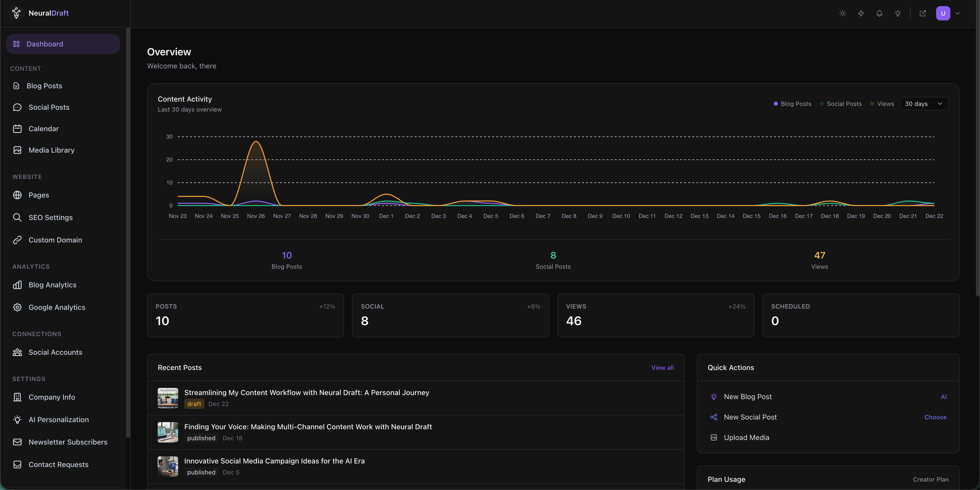Image resolution: width=980 pixels, height=490 pixels.
Task: Click Upload Media quick action
Action: pyautogui.click(x=828, y=438)
